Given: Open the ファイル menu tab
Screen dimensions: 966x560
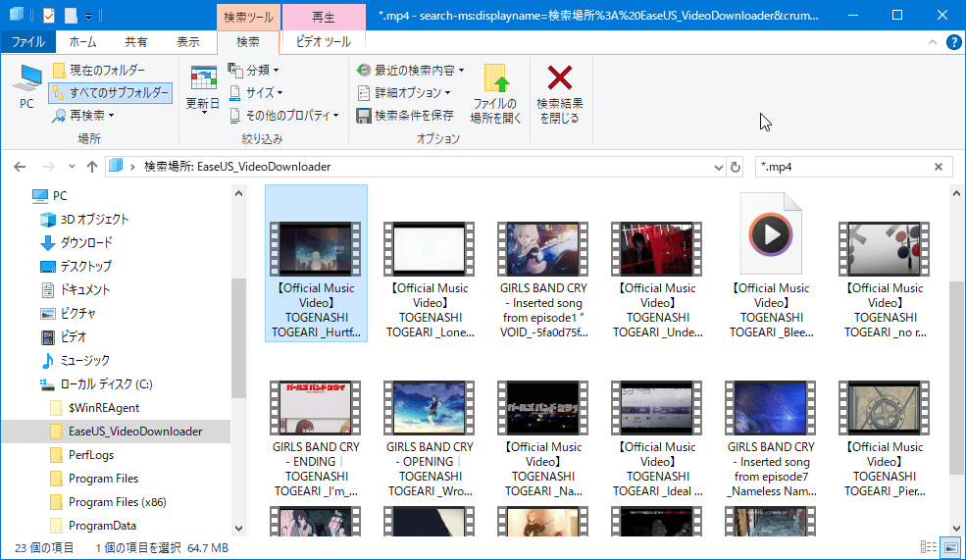Looking at the screenshot, I should pos(27,42).
